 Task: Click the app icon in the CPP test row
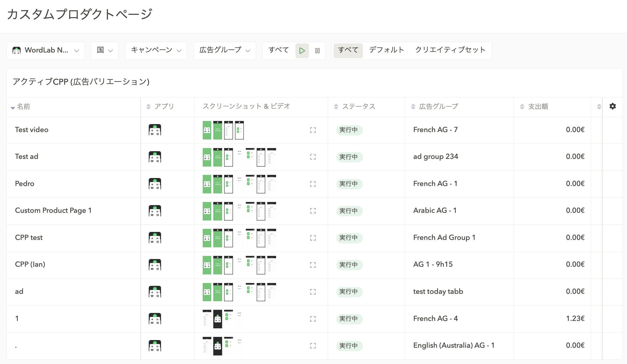pyautogui.click(x=155, y=238)
